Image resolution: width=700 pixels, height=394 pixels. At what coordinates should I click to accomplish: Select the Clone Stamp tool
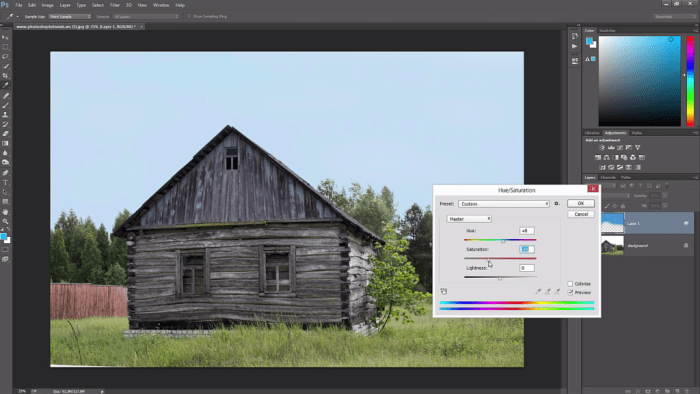coord(5,115)
